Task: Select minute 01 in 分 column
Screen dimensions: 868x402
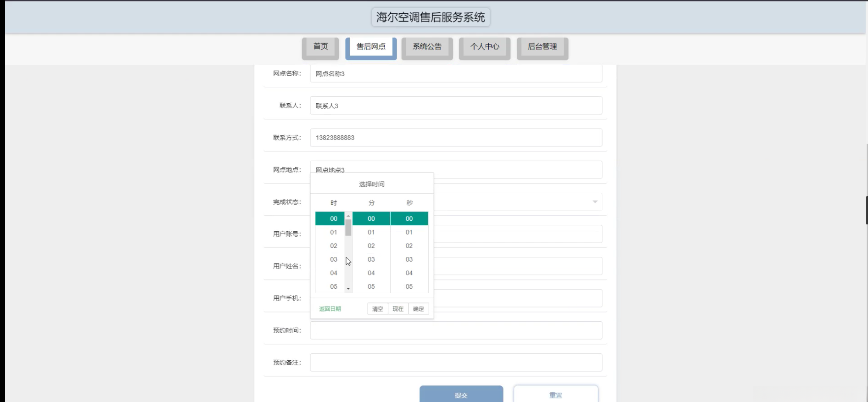Action: [x=371, y=232]
